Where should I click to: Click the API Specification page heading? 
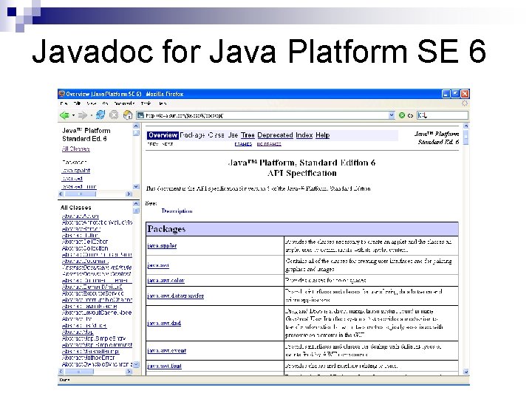coord(301,173)
